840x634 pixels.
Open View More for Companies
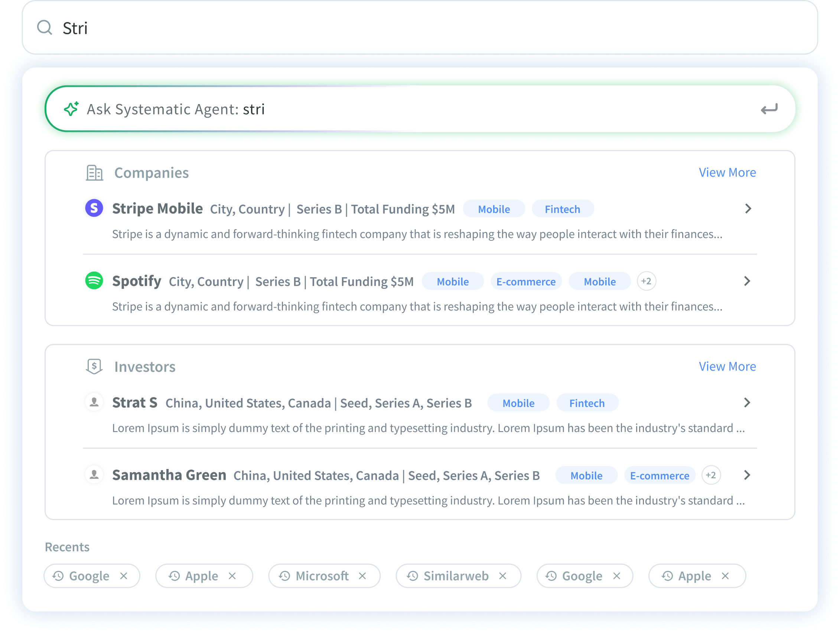tap(727, 172)
